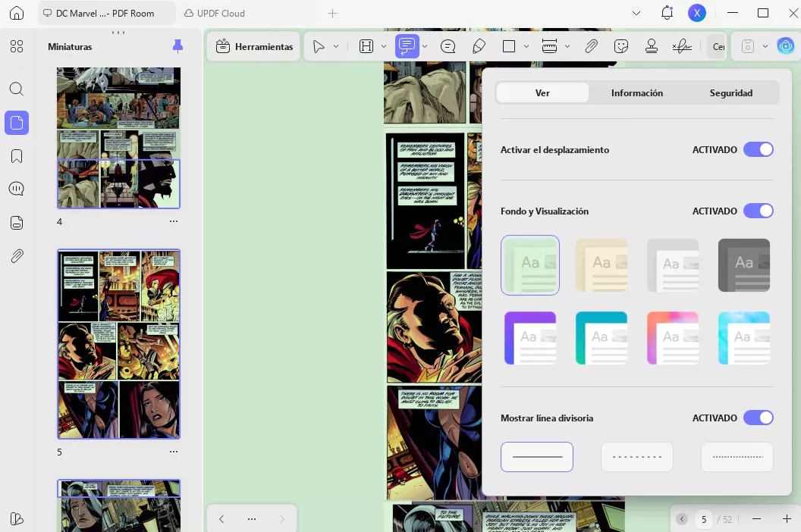
Task: Toggle off Activar el desplazamiento
Action: point(758,149)
